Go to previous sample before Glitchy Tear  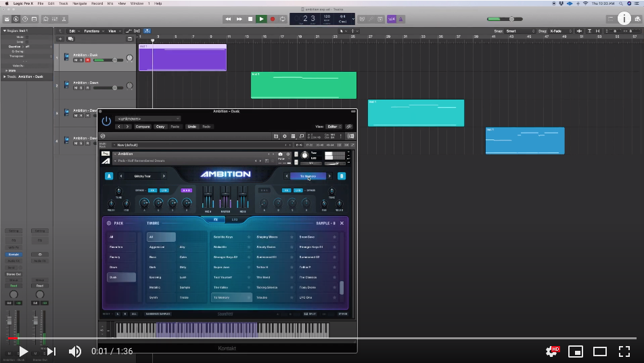[x=120, y=176]
